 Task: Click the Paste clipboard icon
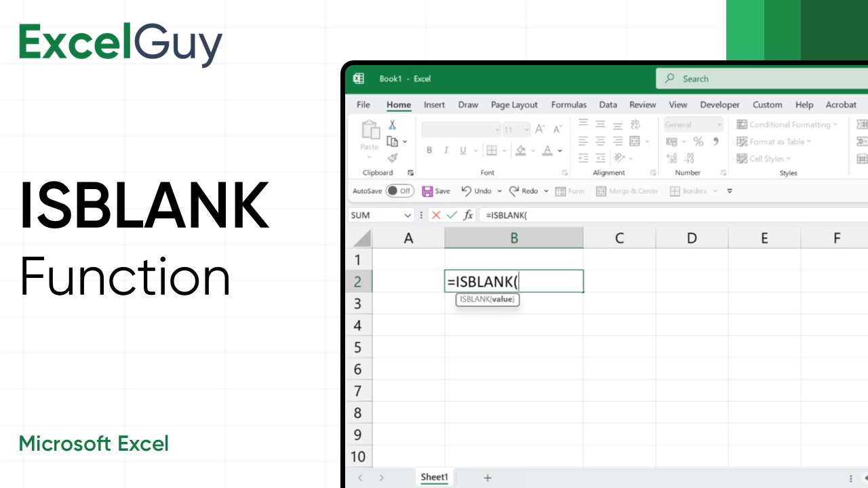pyautogui.click(x=370, y=129)
